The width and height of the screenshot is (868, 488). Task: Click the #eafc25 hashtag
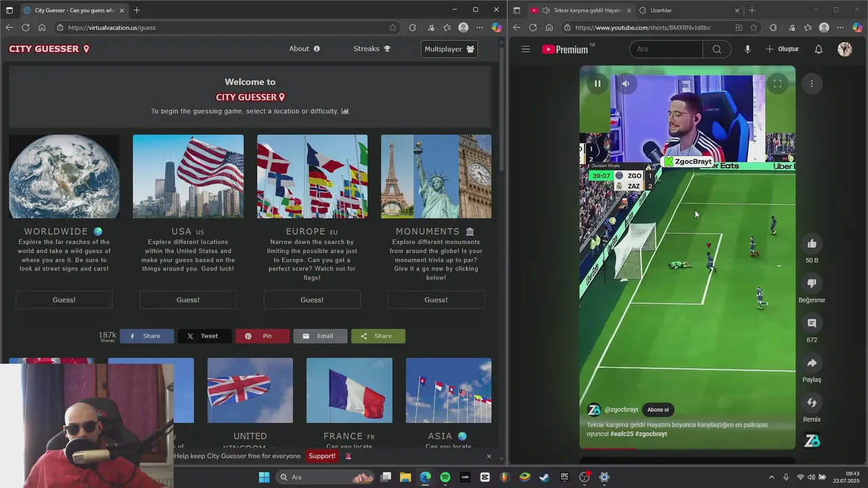coord(622,434)
